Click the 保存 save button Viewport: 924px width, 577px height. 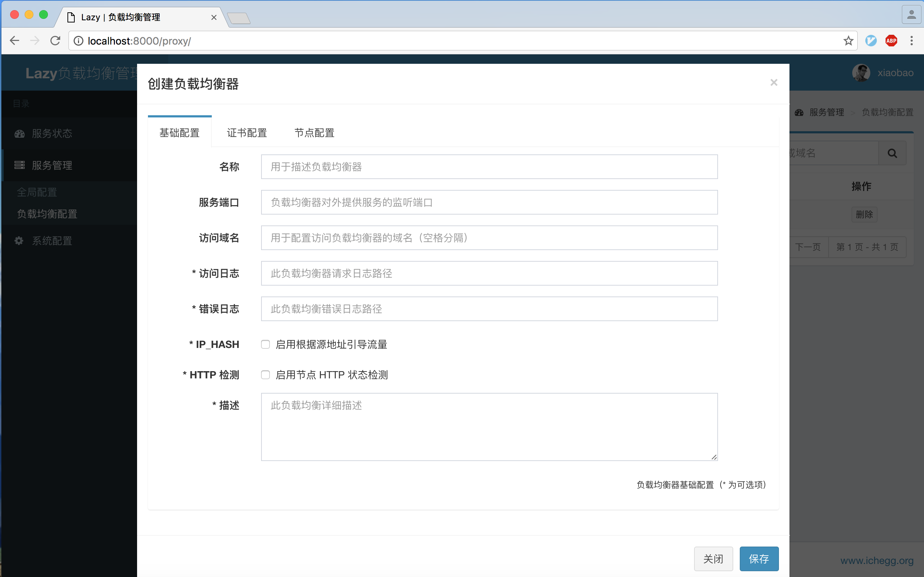759,559
